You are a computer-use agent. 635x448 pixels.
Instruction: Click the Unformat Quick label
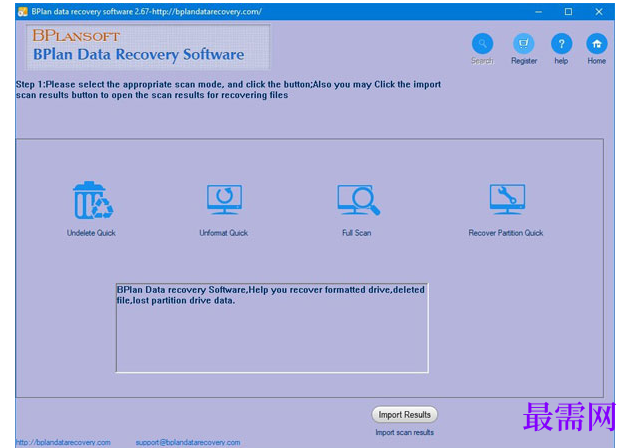[224, 233]
